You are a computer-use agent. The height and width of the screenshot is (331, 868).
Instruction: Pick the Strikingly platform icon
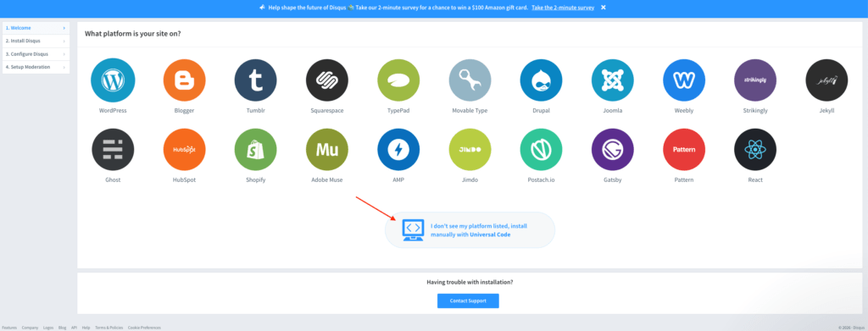pyautogui.click(x=755, y=80)
